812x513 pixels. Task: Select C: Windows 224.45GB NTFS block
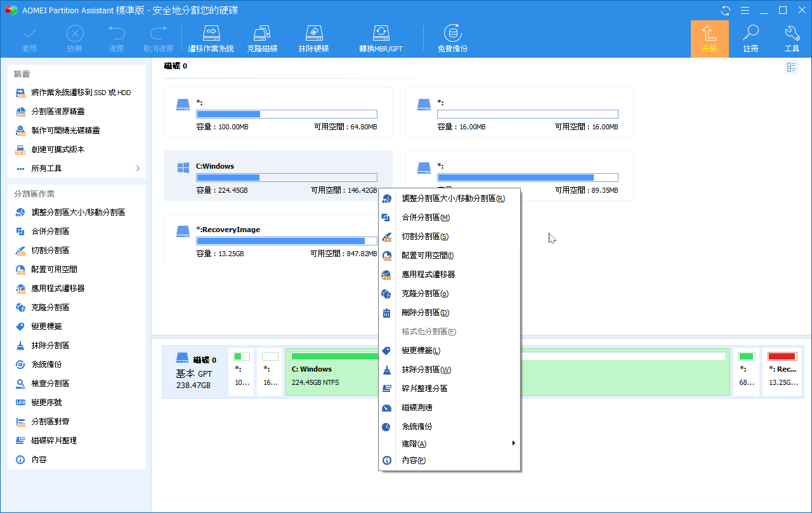332,372
